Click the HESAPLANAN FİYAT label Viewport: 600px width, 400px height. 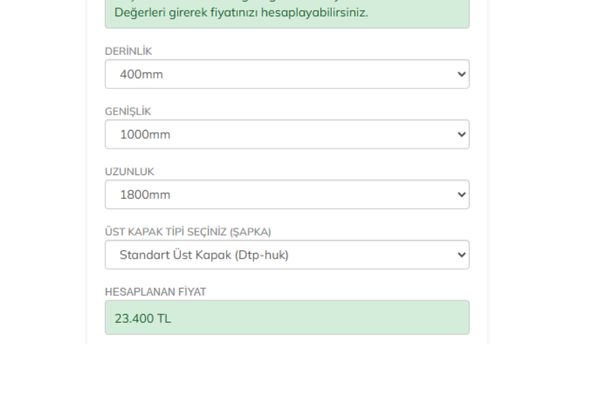click(155, 291)
